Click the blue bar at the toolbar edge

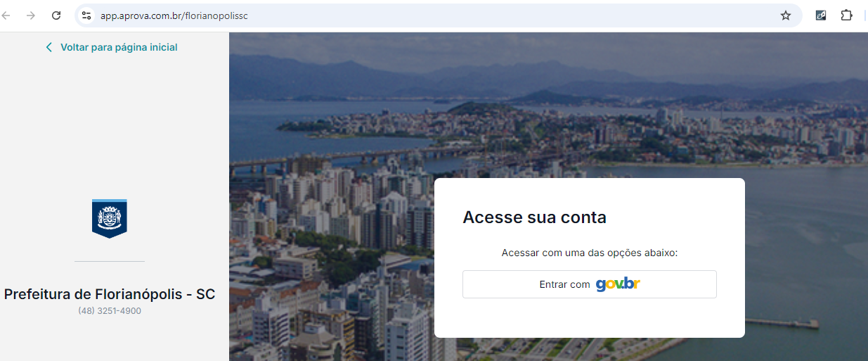pos(866,15)
